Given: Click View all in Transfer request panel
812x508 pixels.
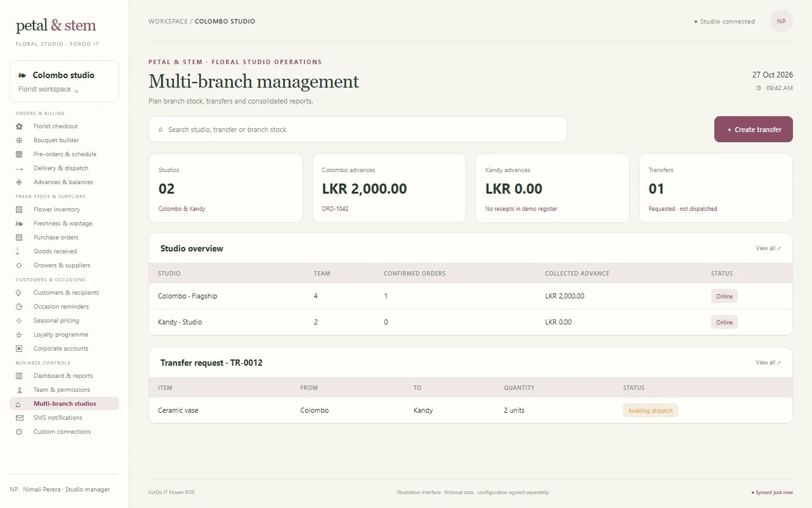Looking at the screenshot, I should [768, 363].
